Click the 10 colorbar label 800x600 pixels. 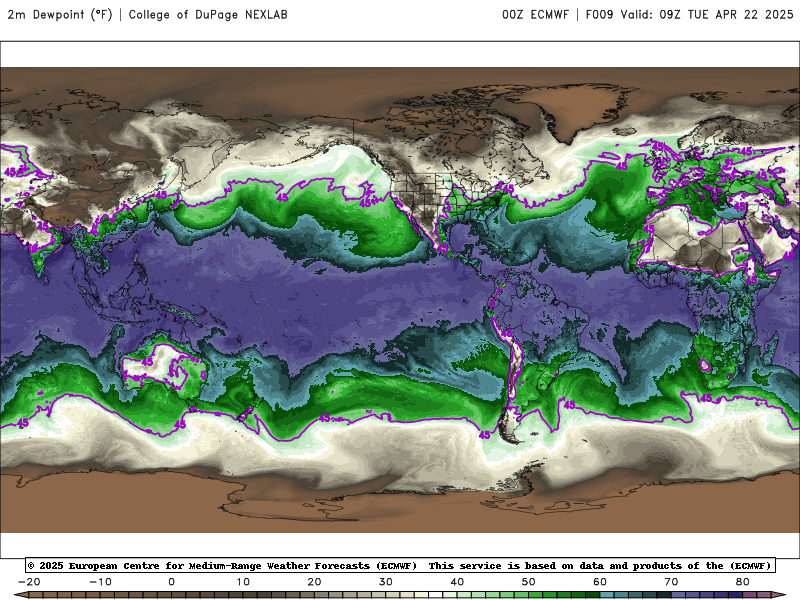[x=243, y=582]
